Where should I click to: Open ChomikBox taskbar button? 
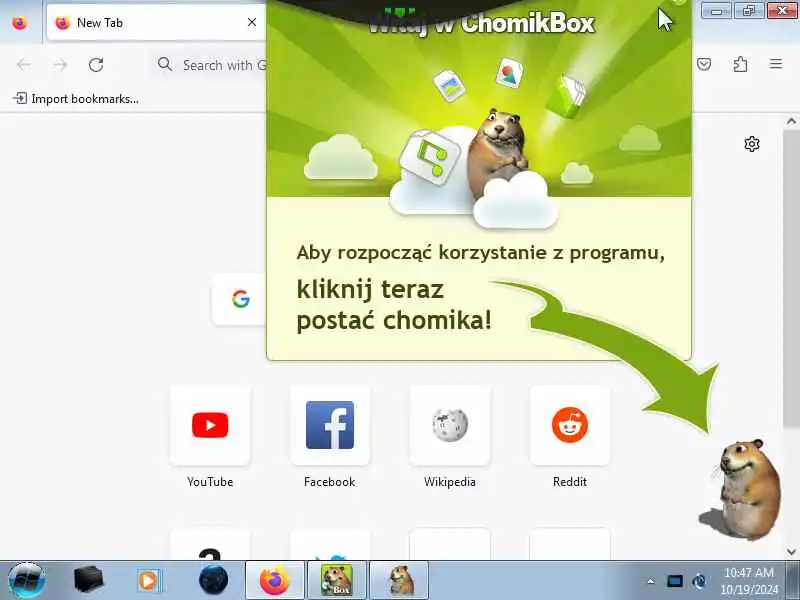coord(336,580)
